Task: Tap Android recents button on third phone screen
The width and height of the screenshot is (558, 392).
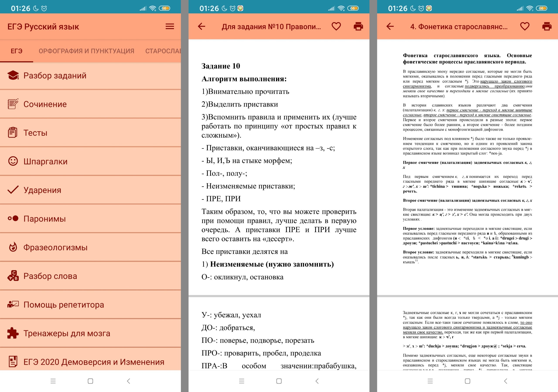Action: pos(430,381)
